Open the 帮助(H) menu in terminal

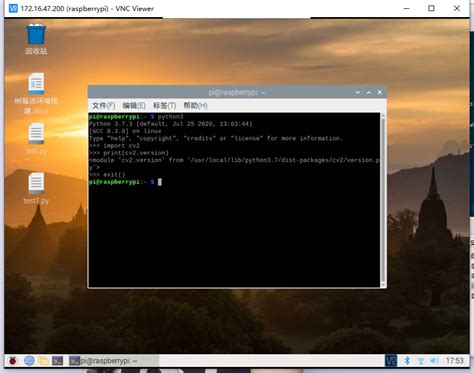pyautogui.click(x=195, y=106)
